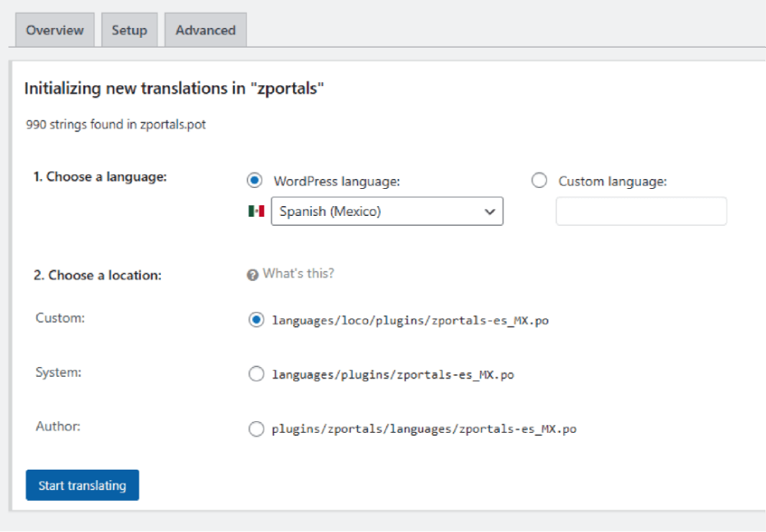Image resolution: width=766 pixels, height=532 pixels.
Task: Click the Author: location row label
Action: (x=58, y=426)
